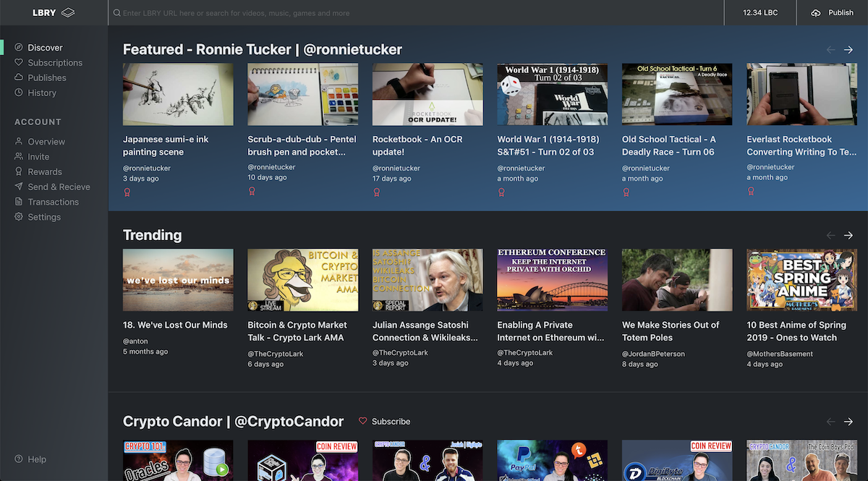
Task: Click the LBRY logo icon
Action: 67,13
